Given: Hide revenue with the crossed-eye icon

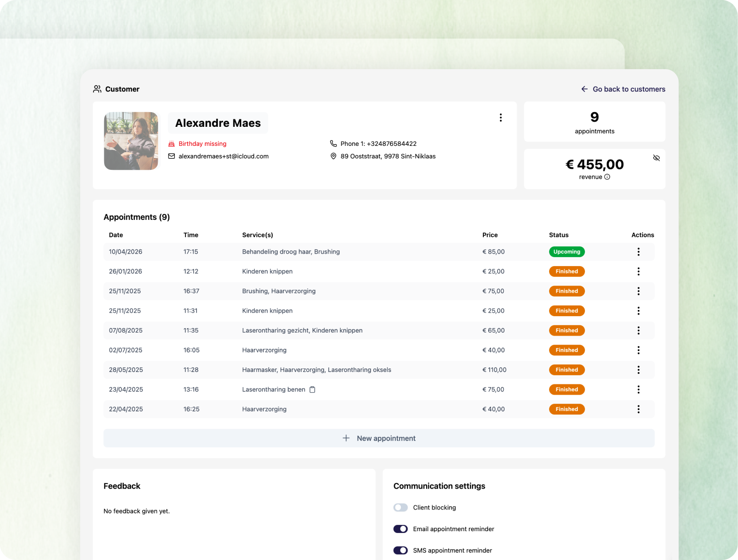Looking at the screenshot, I should pos(656,158).
